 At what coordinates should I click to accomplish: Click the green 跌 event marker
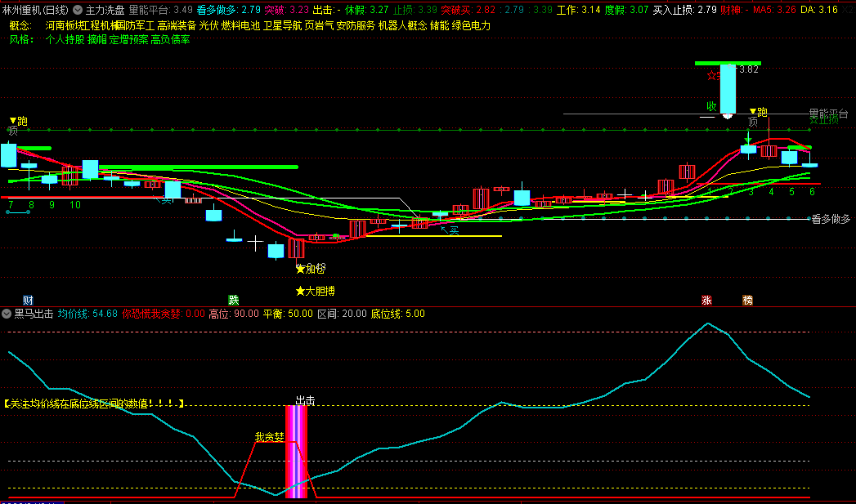pos(234,300)
